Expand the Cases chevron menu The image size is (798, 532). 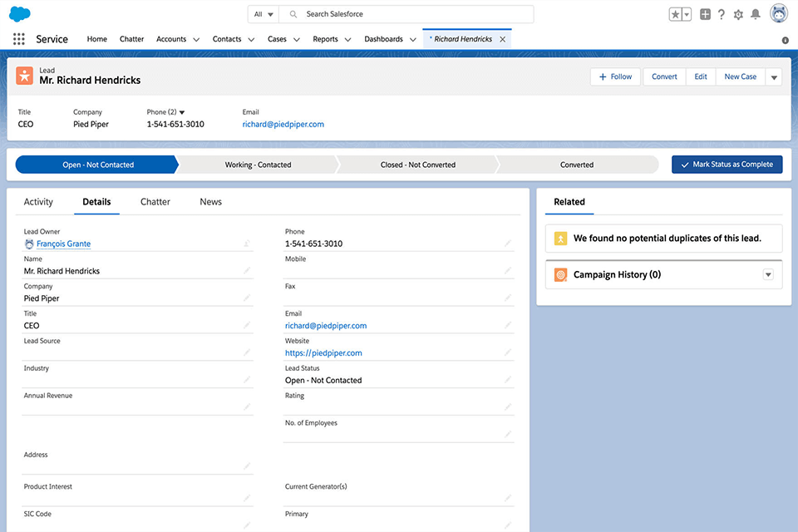point(297,40)
